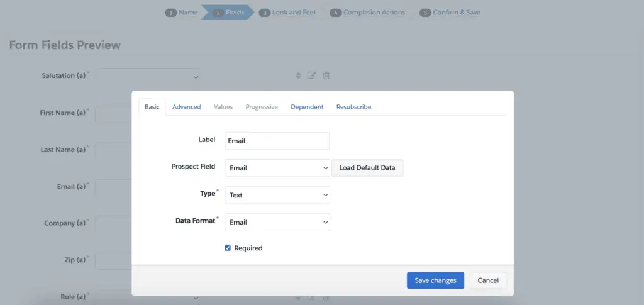The image size is (644, 305).
Task: Open the Type dropdown
Action: pyautogui.click(x=277, y=195)
